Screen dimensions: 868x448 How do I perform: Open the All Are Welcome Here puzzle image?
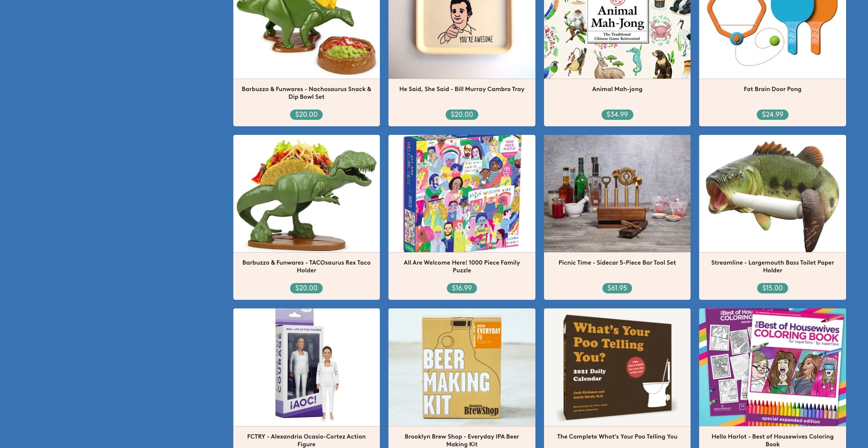pos(462,193)
